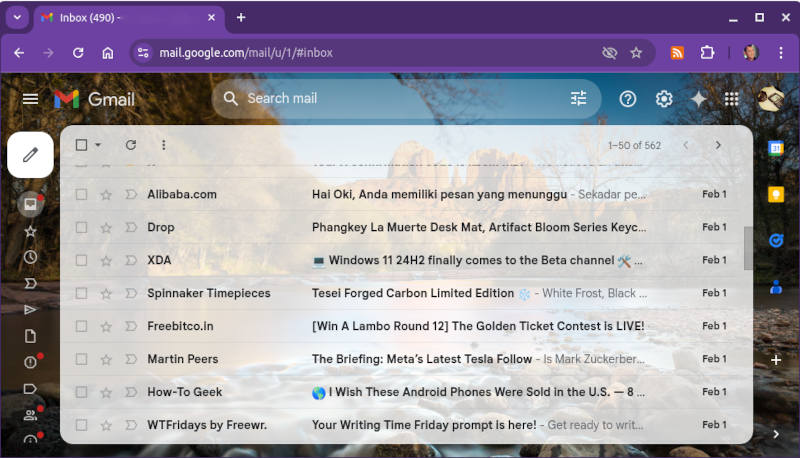Bookmark this page with star icon
This screenshot has height=458, width=800.
636,53
